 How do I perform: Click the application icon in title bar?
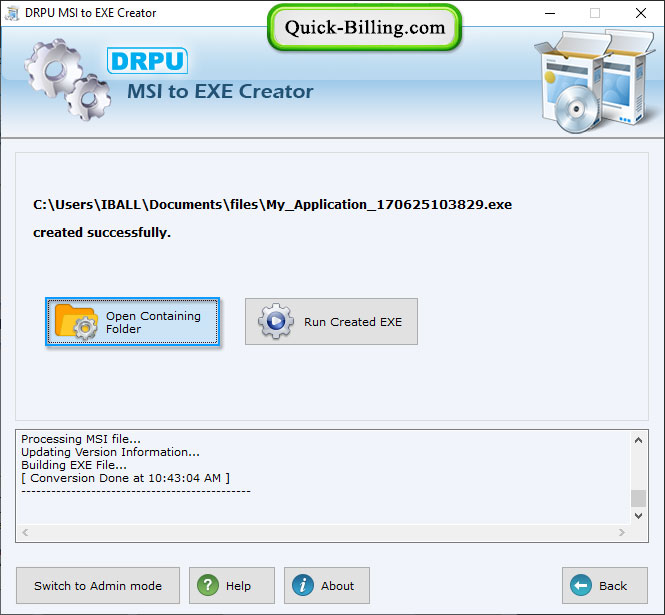tap(12, 13)
